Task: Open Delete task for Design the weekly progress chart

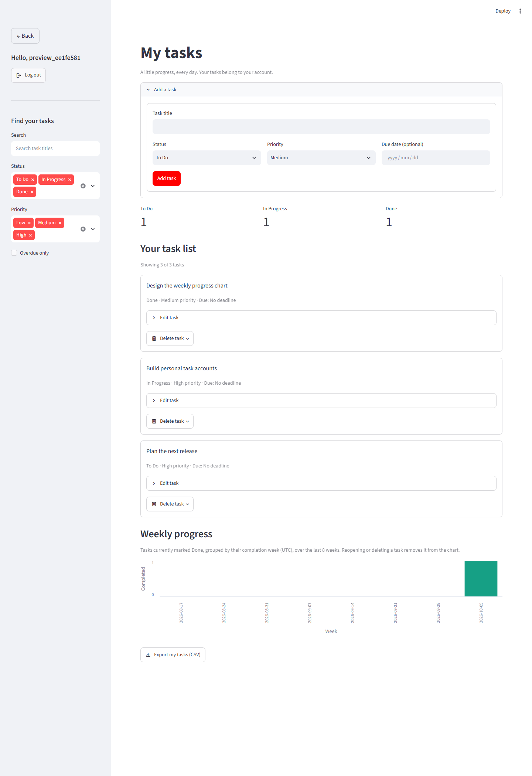Action: [170, 338]
